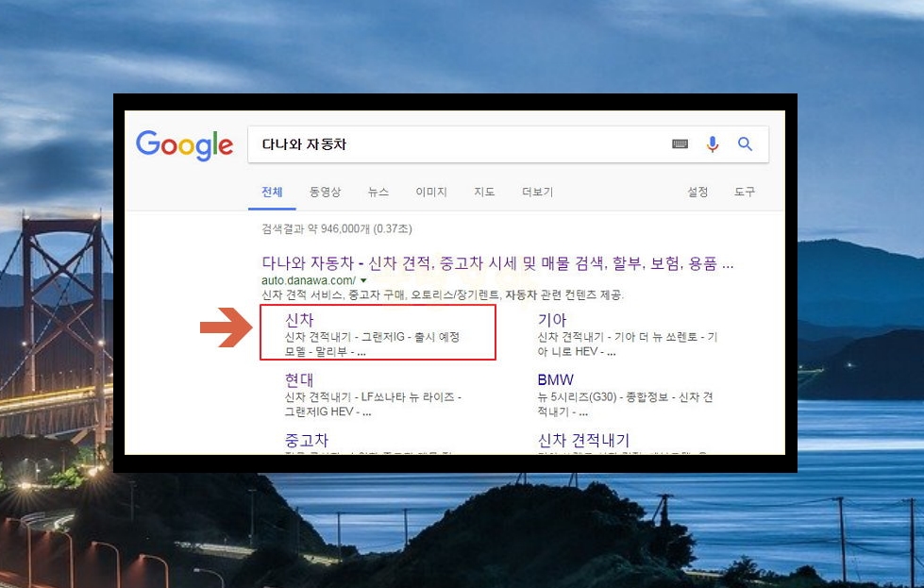The height and width of the screenshot is (588, 924).
Task: Click the result count text 약 946,000개
Action: click(338, 228)
